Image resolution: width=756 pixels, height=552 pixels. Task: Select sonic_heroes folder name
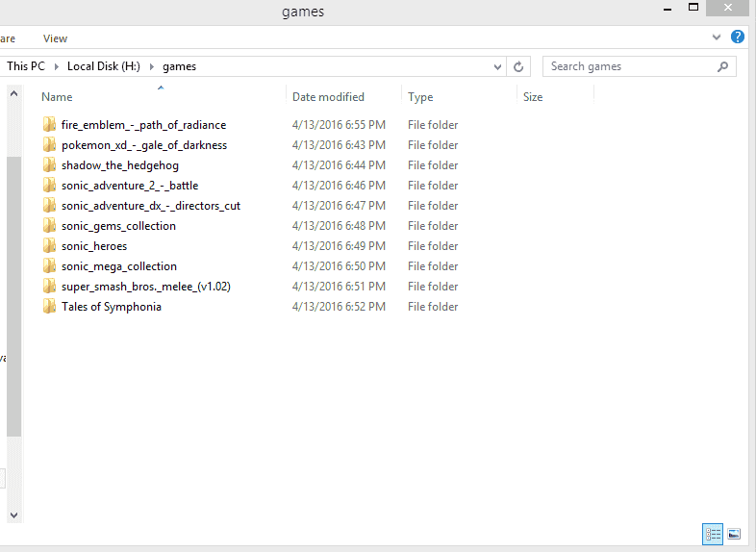click(94, 246)
